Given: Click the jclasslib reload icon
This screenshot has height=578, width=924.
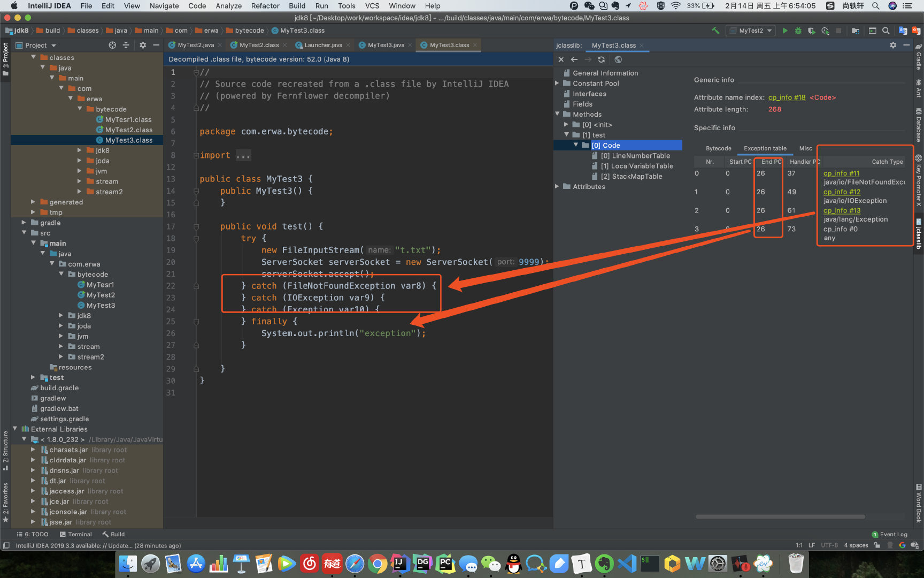Looking at the screenshot, I should point(602,59).
